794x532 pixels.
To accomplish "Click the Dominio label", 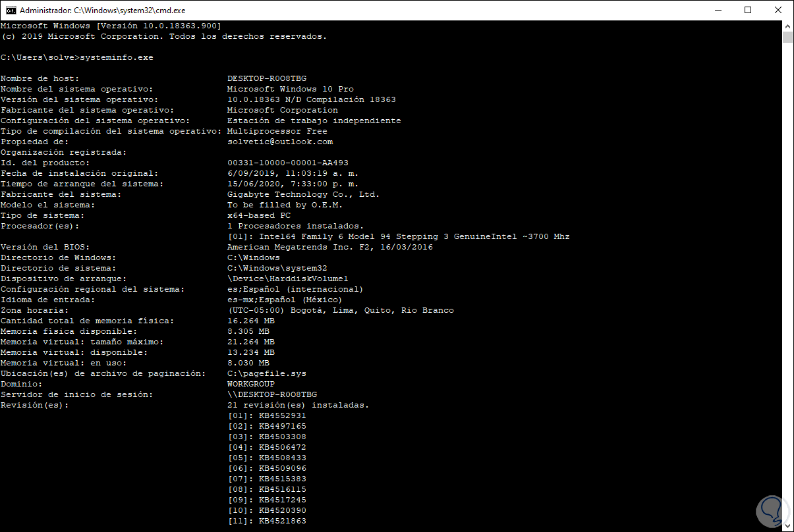I will 21,384.
